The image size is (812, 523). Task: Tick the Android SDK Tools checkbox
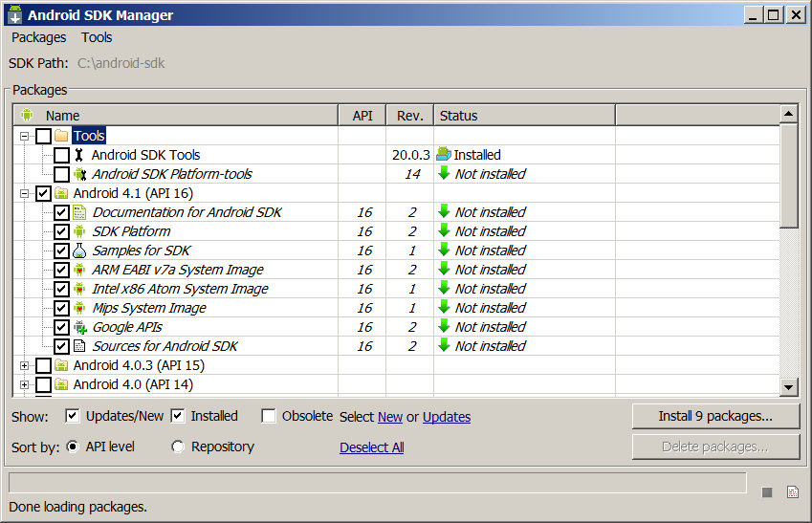click(x=61, y=155)
